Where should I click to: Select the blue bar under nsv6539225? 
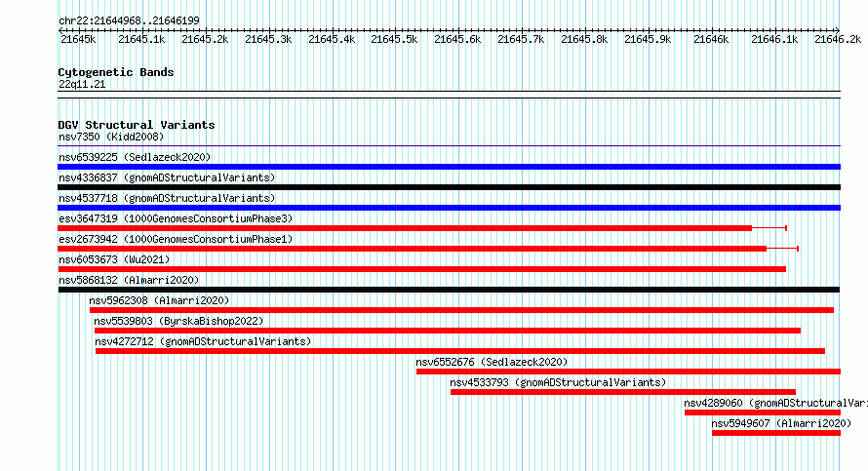pos(449,167)
